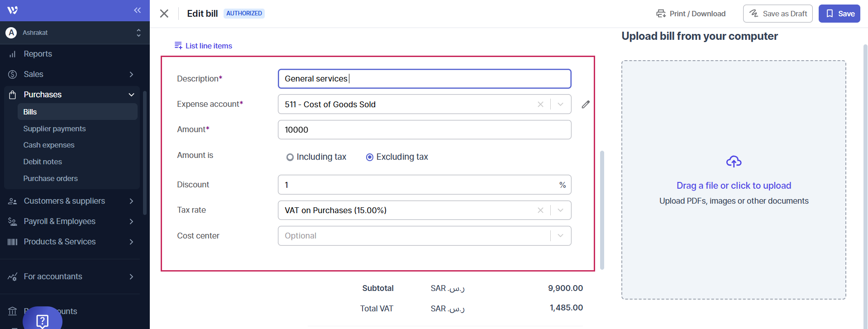The height and width of the screenshot is (329, 868).
Task: Collapse the sidebar with double-chevron icon
Action: [137, 10]
